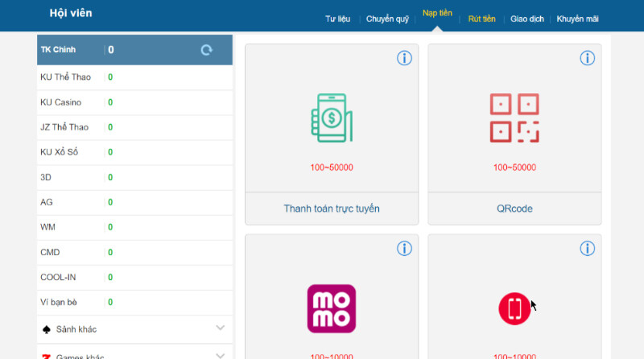Image resolution: width=644 pixels, height=359 pixels.
Task: View the Khuyến mãi tab
Action: 577,19
